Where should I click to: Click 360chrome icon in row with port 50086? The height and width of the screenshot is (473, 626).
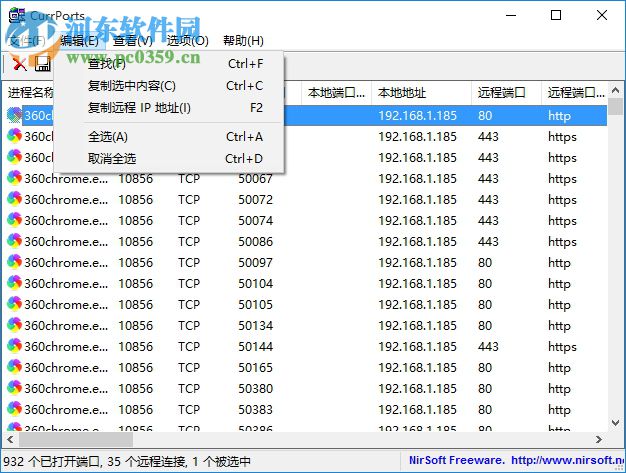pos(14,241)
